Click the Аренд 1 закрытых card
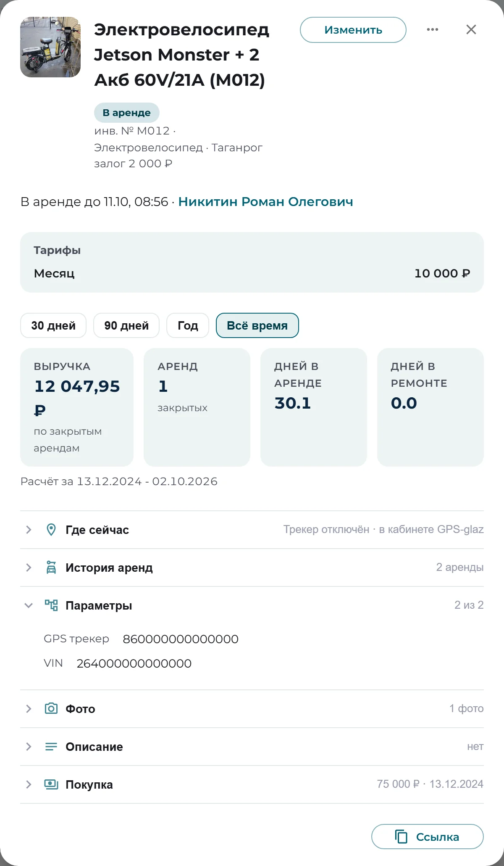504x866 pixels. (x=197, y=407)
